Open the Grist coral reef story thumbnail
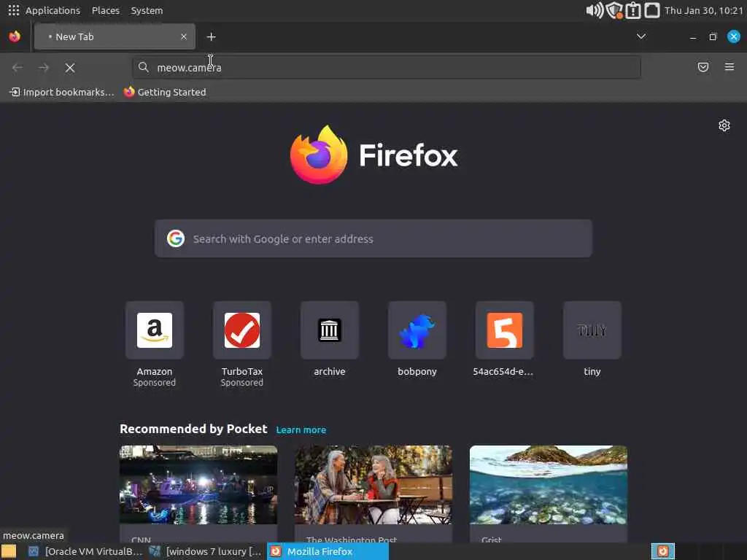747x560 pixels. (x=549, y=485)
